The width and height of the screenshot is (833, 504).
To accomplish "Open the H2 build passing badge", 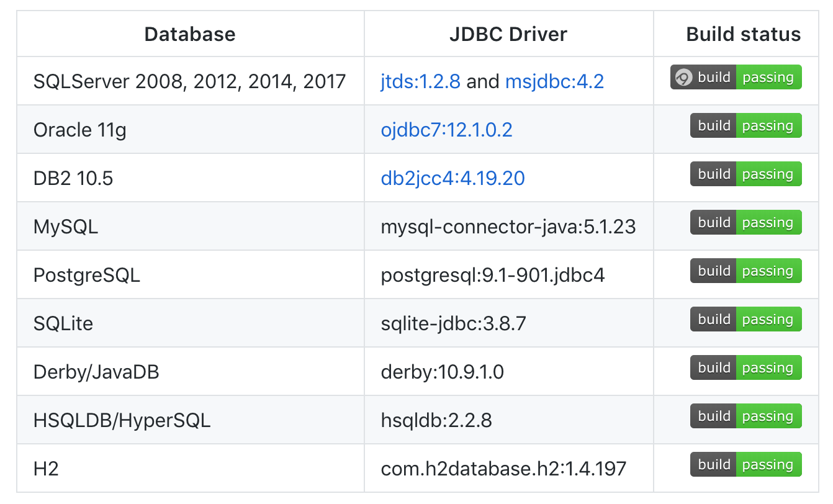I will click(x=745, y=464).
